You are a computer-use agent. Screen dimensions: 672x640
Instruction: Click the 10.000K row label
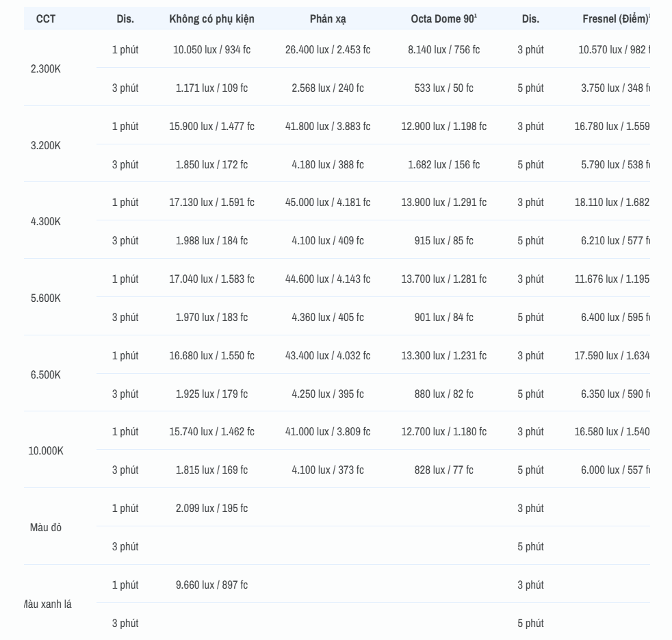pos(46,450)
